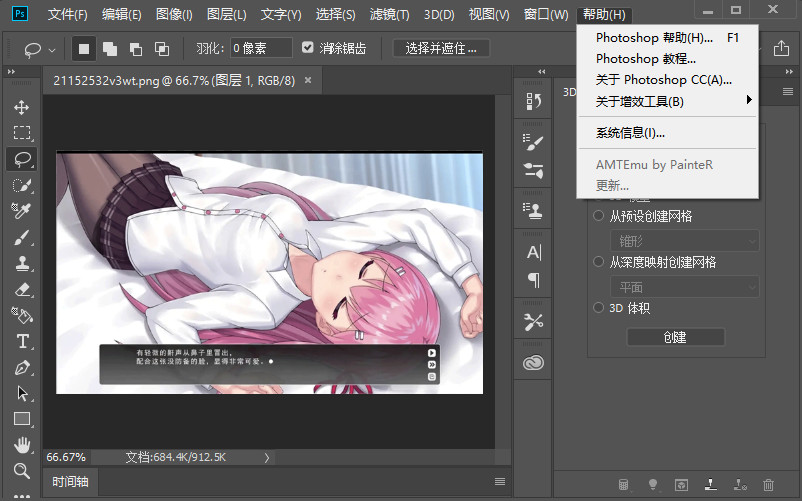Select the Move tool
Viewport: 802px width, 501px height.
coord(21,107)
